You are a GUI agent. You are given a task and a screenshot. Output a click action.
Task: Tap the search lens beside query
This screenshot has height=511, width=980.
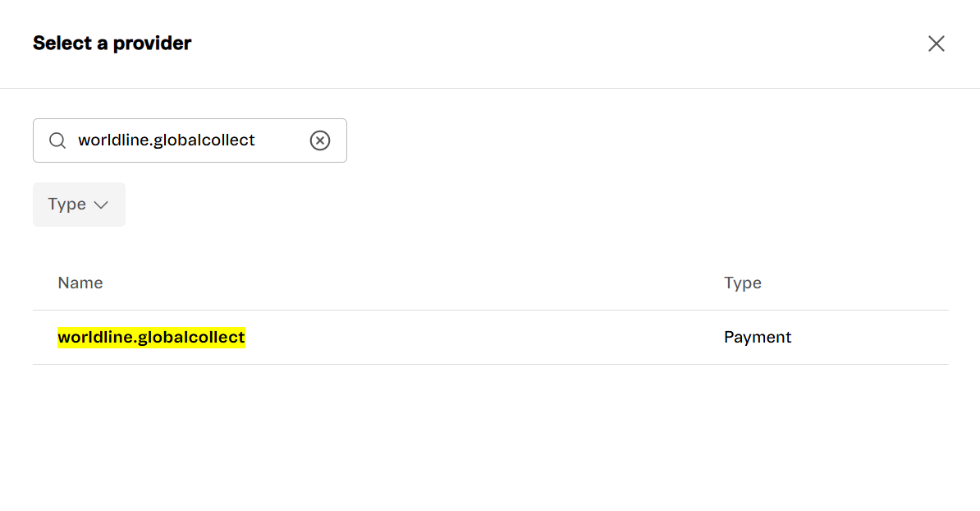[57, 140]
